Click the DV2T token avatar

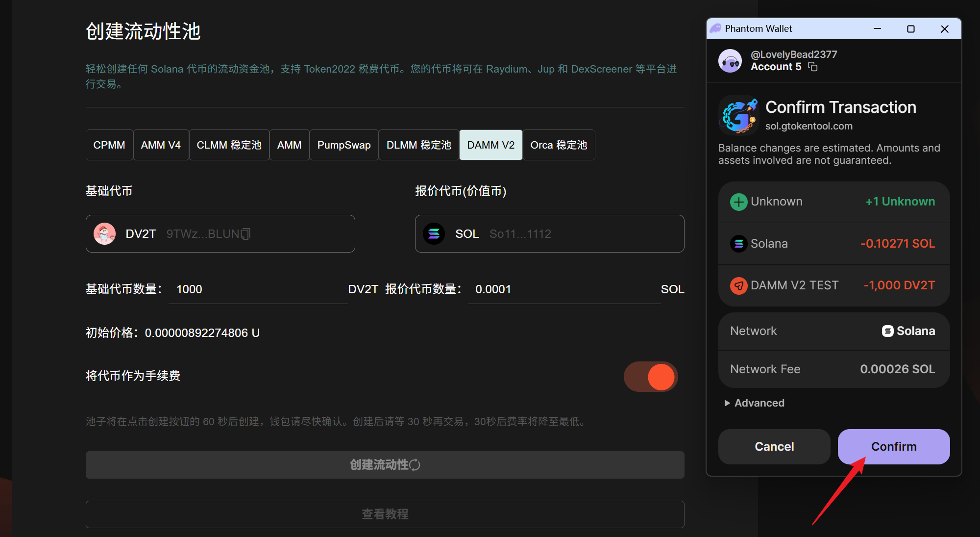[104, 234]
